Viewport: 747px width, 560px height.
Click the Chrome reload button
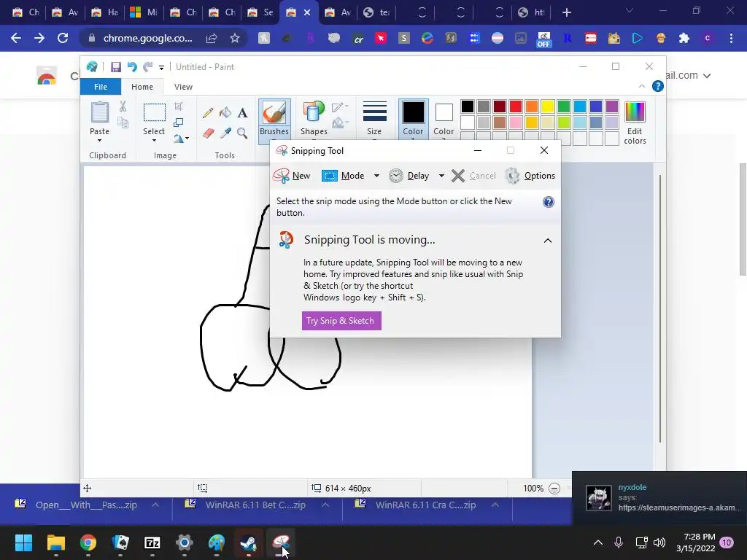(x=63, y=38)
